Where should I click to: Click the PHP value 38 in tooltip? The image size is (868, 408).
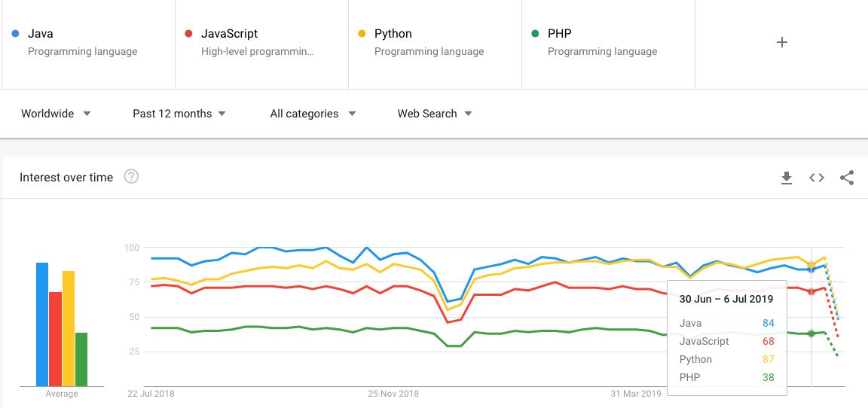(x=767, y=378)
